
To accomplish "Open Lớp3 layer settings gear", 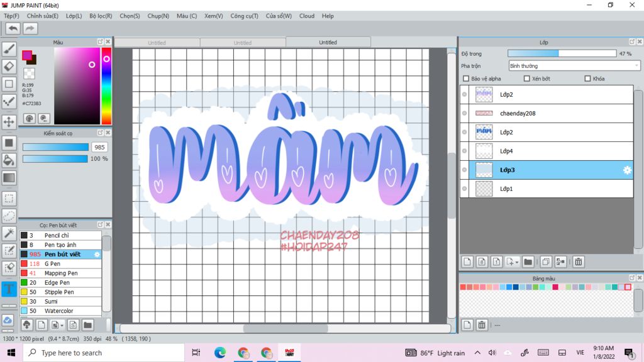I will (627, 170).
